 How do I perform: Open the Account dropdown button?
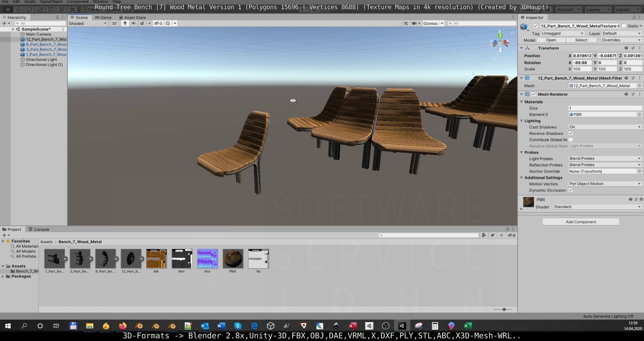coord(569,10)
